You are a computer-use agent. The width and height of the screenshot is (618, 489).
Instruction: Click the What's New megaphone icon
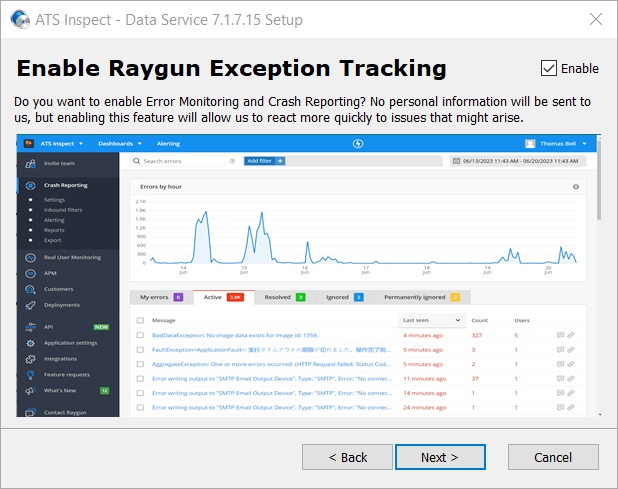(x=30, y=391)
